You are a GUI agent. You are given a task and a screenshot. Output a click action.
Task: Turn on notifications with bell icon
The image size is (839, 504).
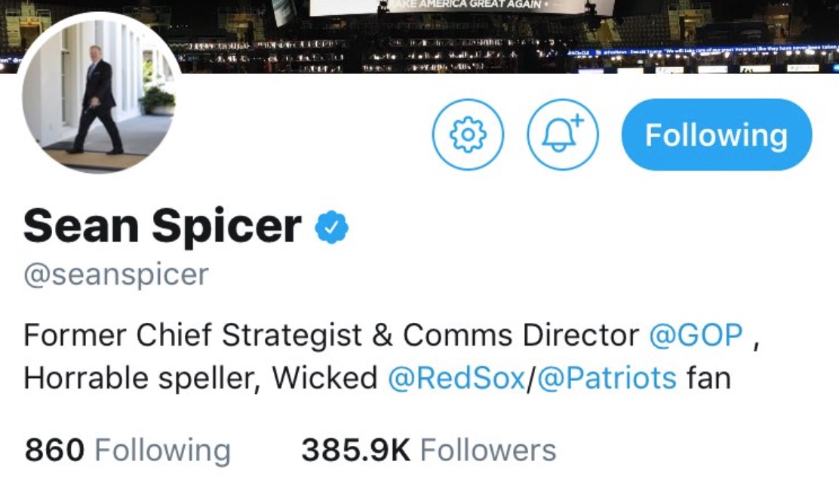[562, 134]
